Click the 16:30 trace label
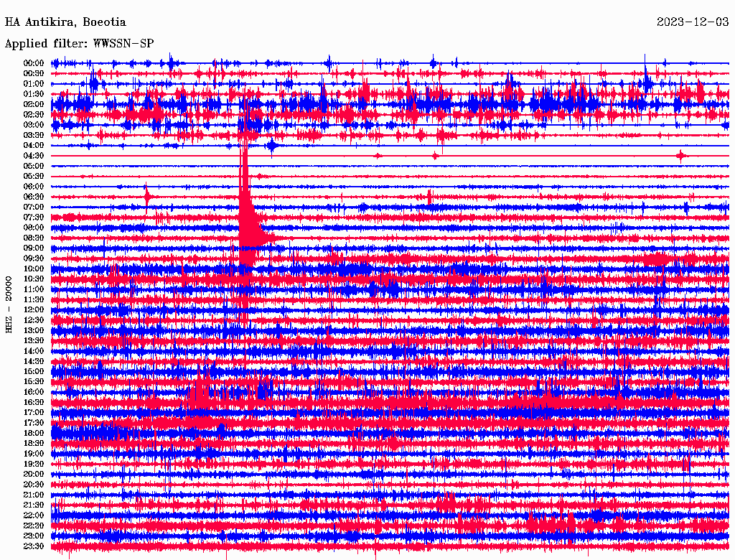The height and width of the screenshot is (560, 735). 34,402
